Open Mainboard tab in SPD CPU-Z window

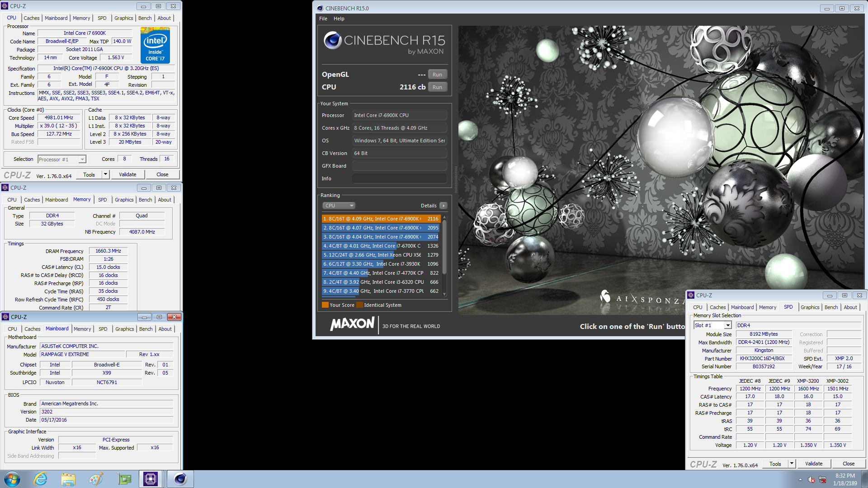742,307
